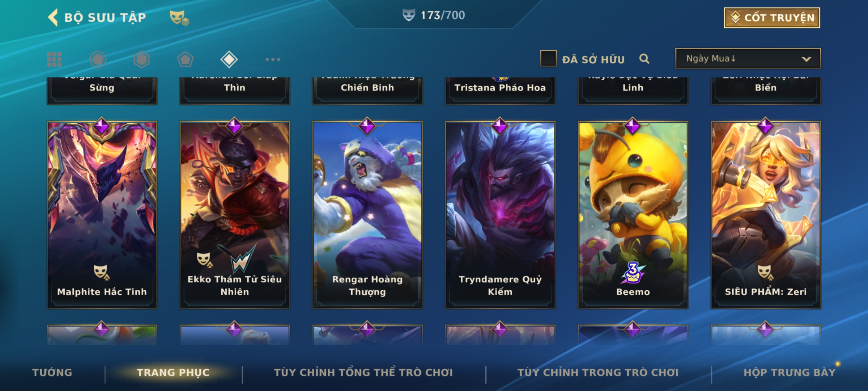Open the mask and coins icon

pos(179,17)
